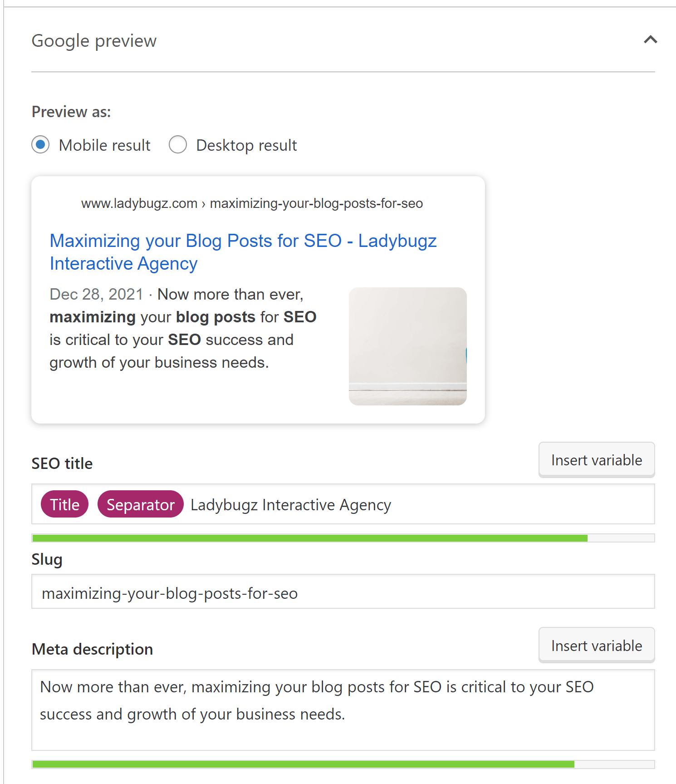Image resolution: width=676 pixels, height=784 pixels.
Task: Select the Separator variable pill
Action: click(x=140, y=504)
